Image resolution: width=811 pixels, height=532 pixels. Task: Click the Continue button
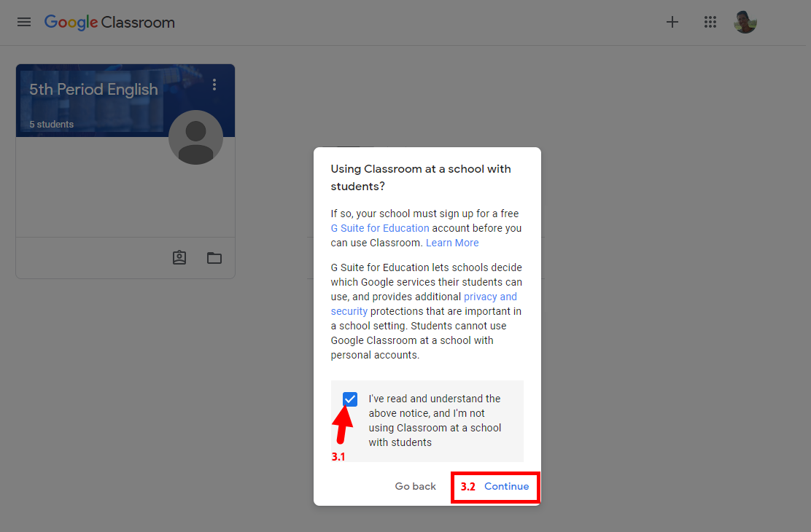point(506,487)
